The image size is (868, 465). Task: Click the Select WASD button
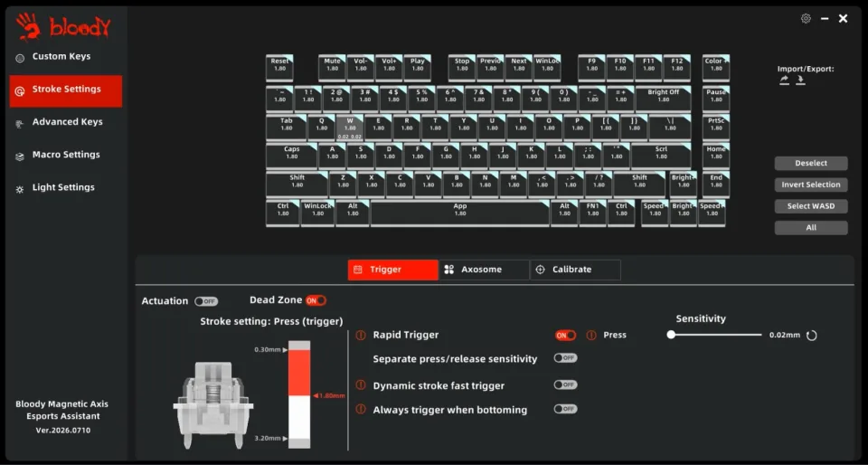811,206
